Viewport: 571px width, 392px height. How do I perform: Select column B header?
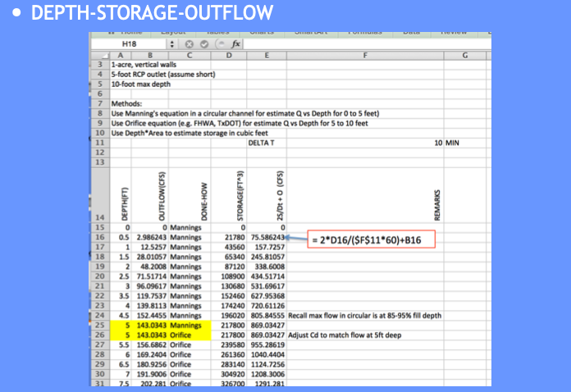(150, 56)
